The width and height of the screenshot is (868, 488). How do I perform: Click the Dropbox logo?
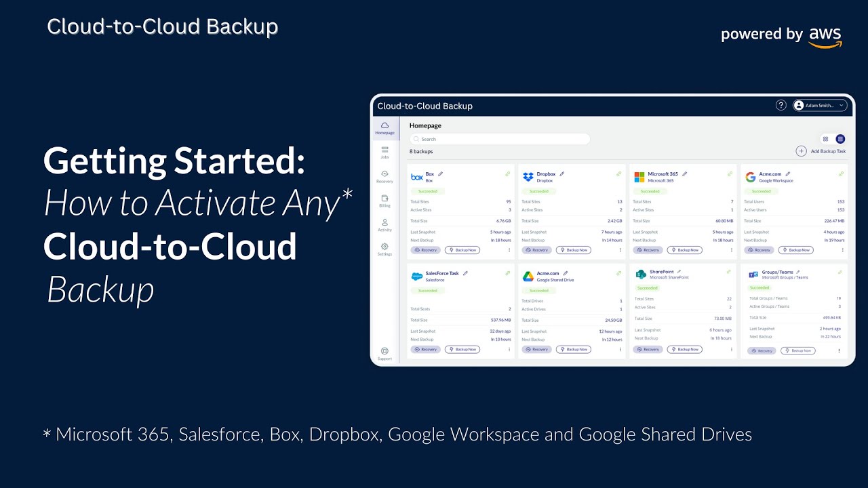pyautogui.click(x=528, y=177)
